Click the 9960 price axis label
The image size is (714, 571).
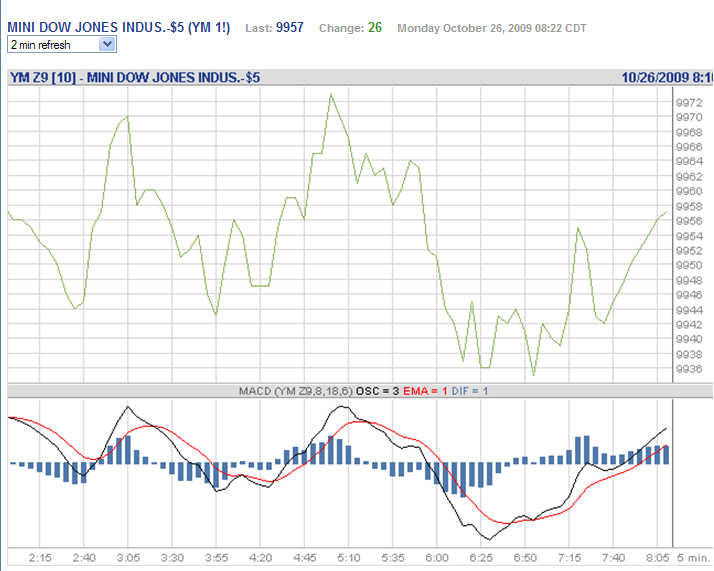pyautogui.click(x=689, y=191)
